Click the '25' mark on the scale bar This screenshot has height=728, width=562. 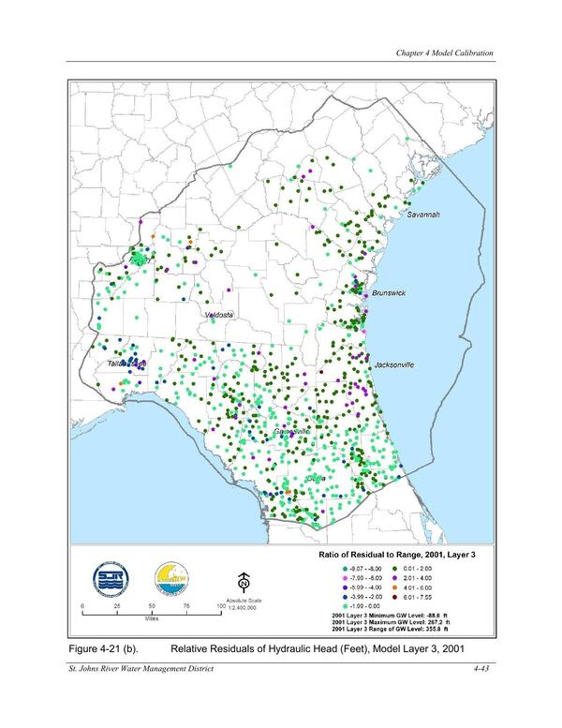pos(117,606)
